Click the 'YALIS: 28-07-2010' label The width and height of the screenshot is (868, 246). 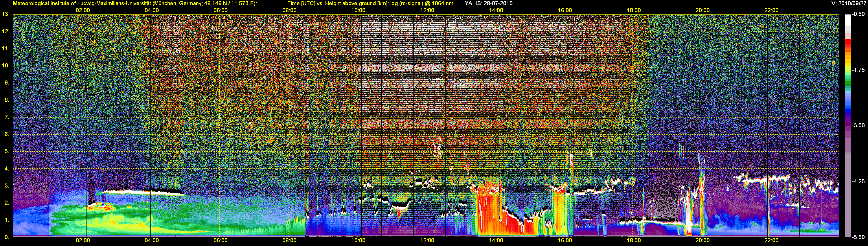pyautogui.click(x=489, y=3)
